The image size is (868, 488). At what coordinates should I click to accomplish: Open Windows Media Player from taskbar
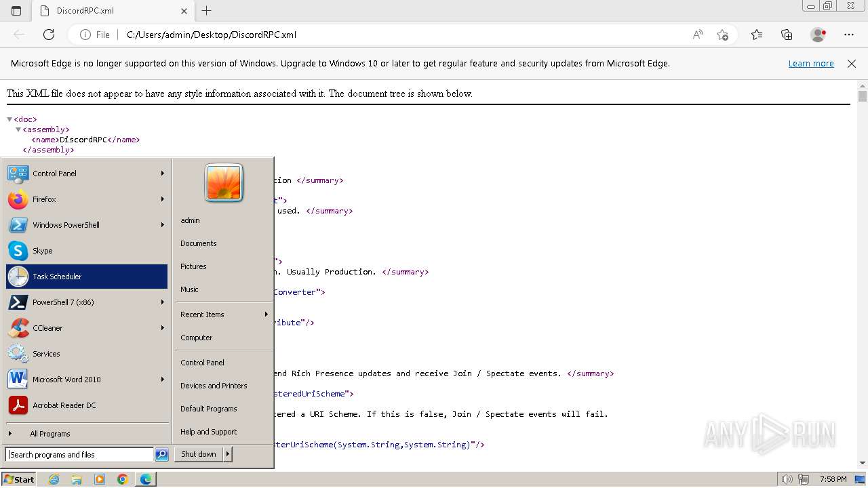click(x=100, y=479)
